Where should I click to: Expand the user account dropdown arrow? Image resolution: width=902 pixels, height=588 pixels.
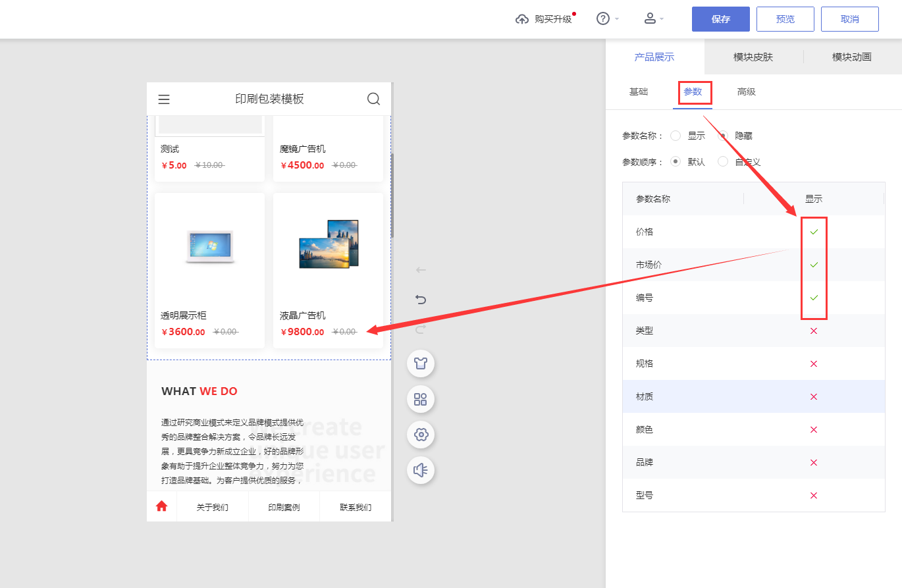tap(662, 19)
